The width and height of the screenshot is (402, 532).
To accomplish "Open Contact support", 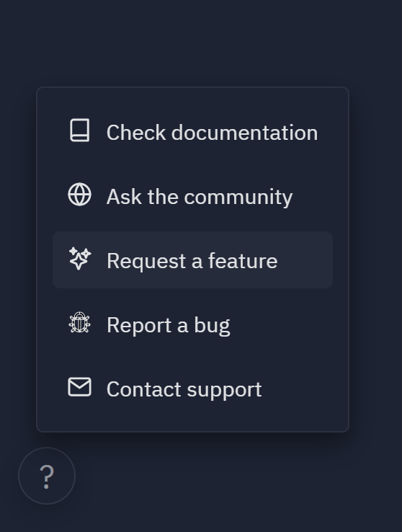I will (192, 389).
